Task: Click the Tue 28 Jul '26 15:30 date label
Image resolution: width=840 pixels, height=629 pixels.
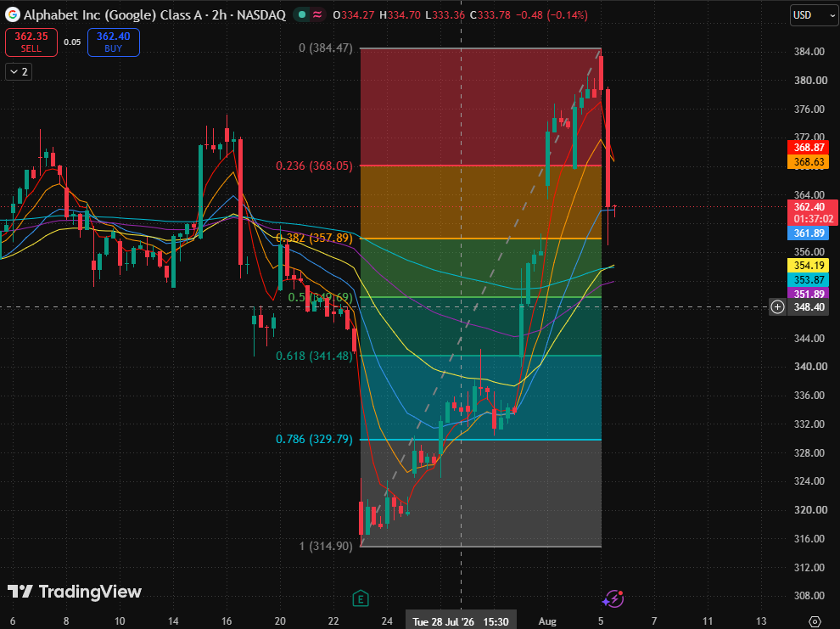Action: tap(461, 621)
